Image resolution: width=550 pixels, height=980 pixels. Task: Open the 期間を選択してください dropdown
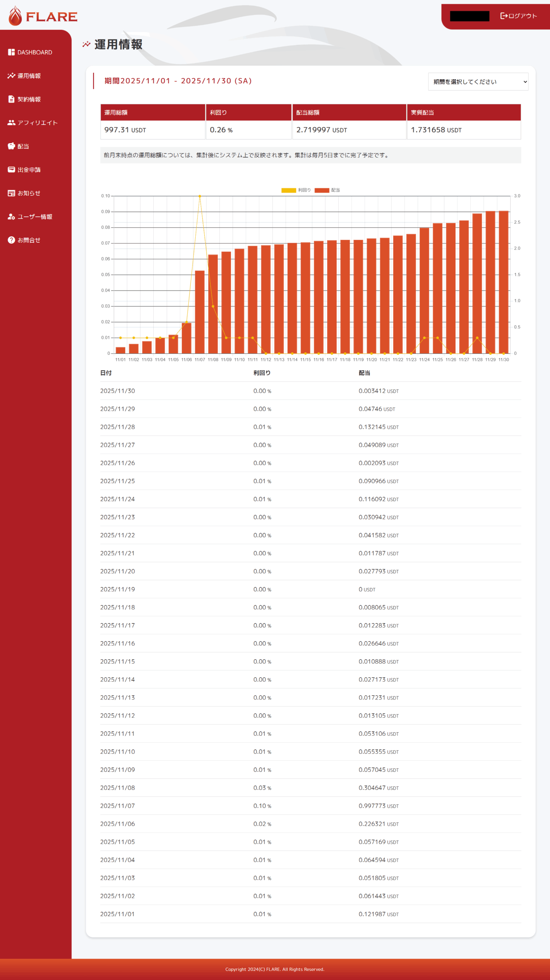[478, 82]
